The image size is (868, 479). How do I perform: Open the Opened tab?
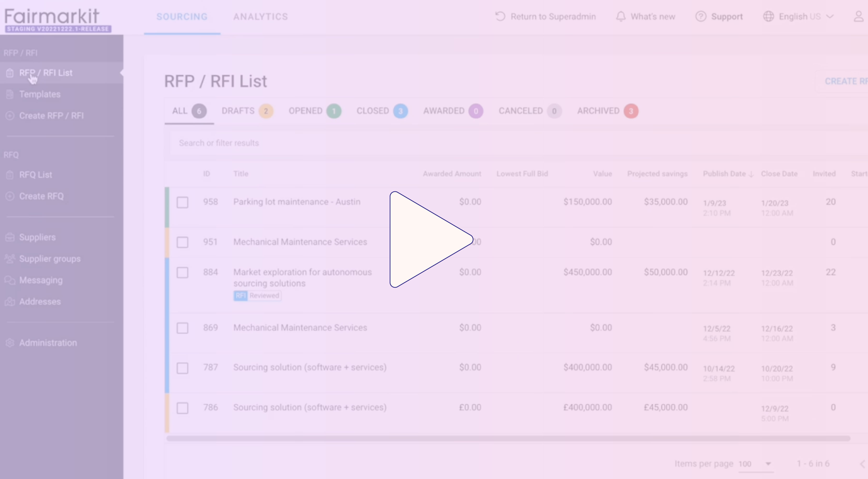tap(315, 111)
